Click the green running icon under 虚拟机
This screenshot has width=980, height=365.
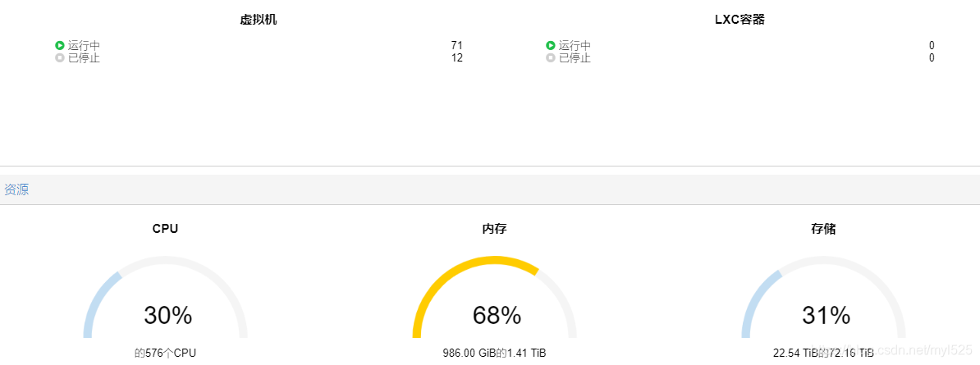pos(60,45)
